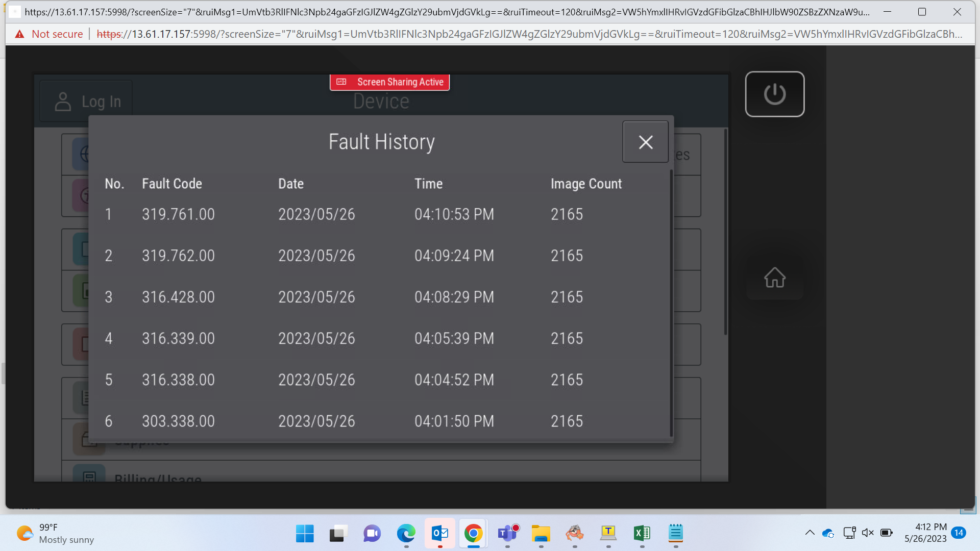
Task: Click the browser address URL field
Action: [x=530, y=34]
